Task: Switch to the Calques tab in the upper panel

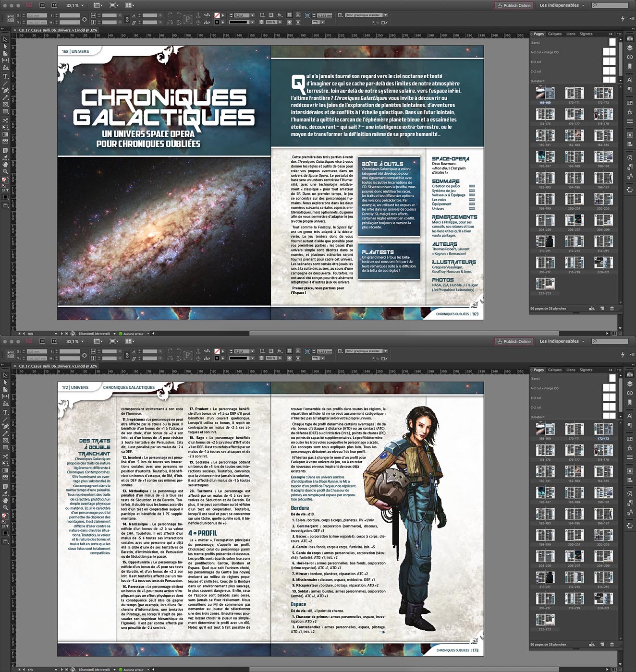Action: coord(555,34)
